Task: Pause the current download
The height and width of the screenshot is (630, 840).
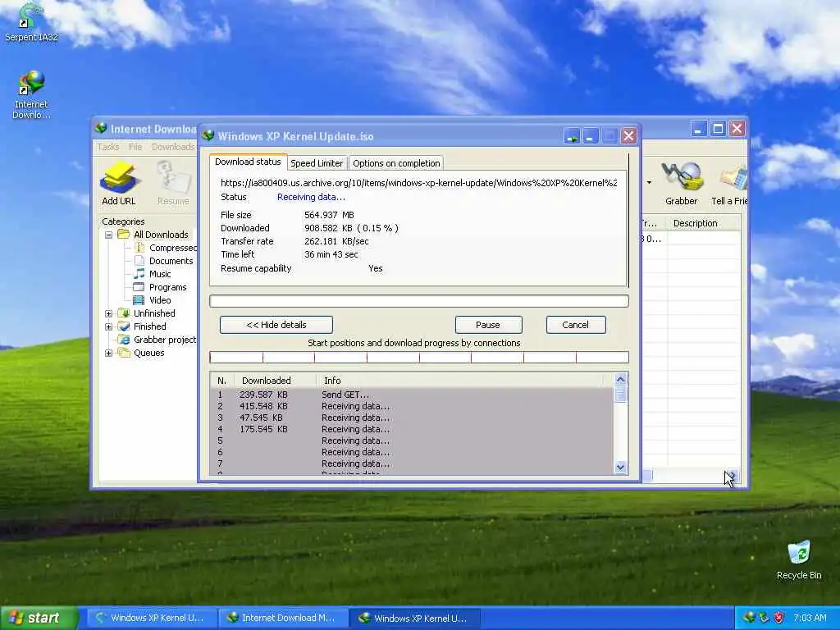Action: point(488,325)
